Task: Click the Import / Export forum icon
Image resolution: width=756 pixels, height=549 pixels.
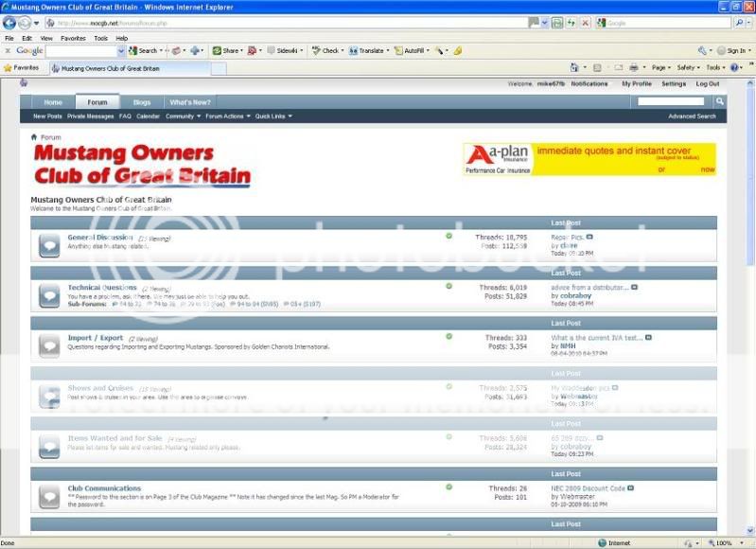Action: [49, 345]
